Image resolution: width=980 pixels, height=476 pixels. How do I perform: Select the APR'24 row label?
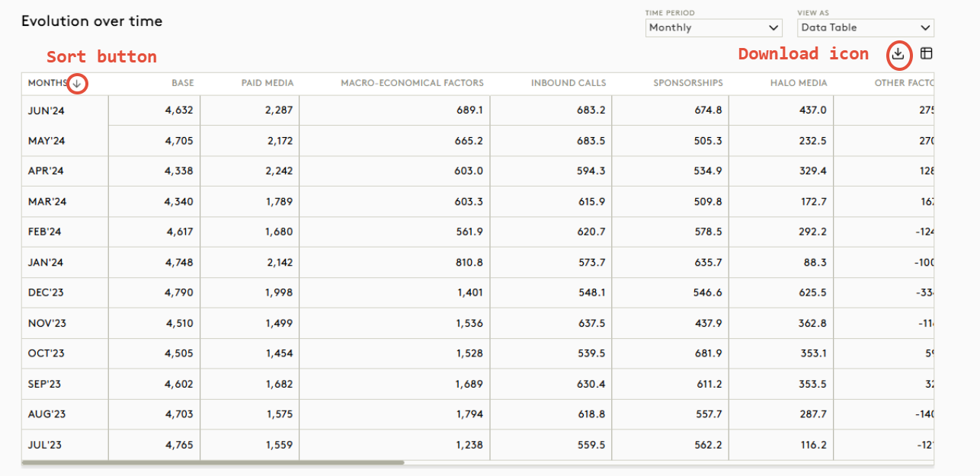46,171
